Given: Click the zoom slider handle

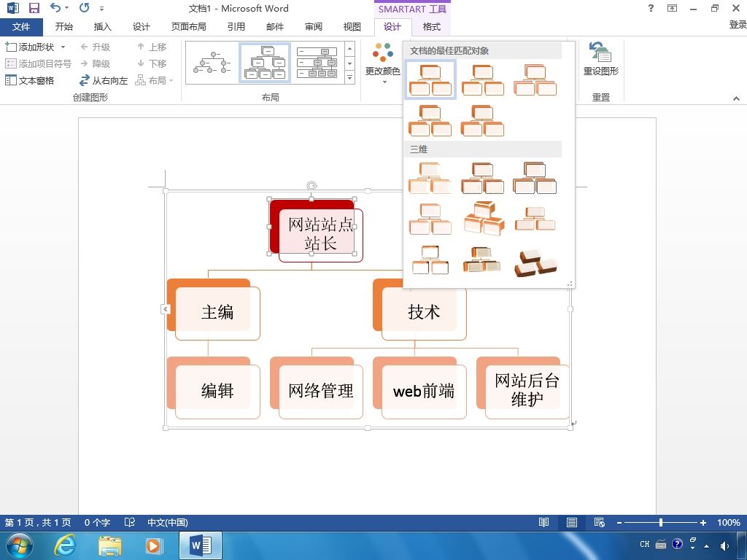Looking at the screenshot, I should click(661, 522).
